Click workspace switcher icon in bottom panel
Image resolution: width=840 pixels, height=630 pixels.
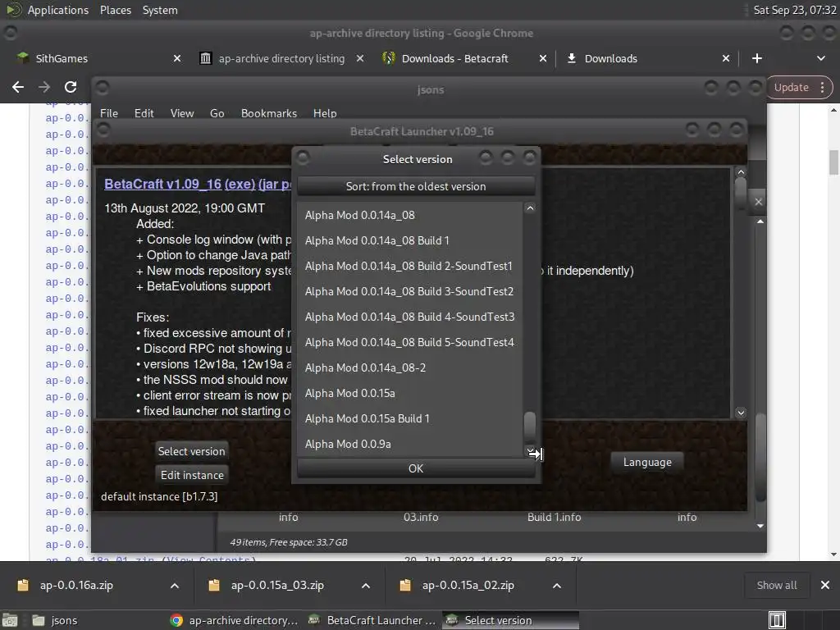tap(777, 620)
